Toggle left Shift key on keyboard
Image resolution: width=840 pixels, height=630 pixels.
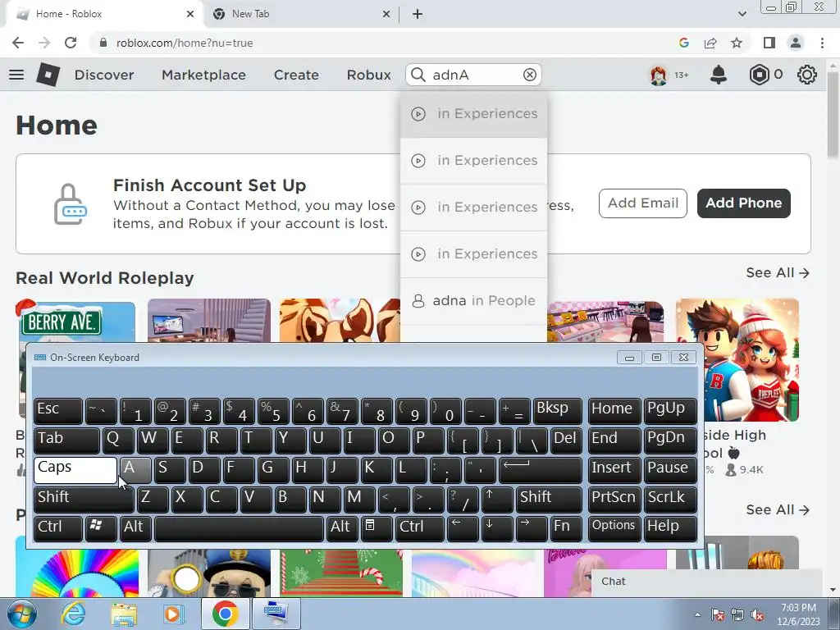84,500
